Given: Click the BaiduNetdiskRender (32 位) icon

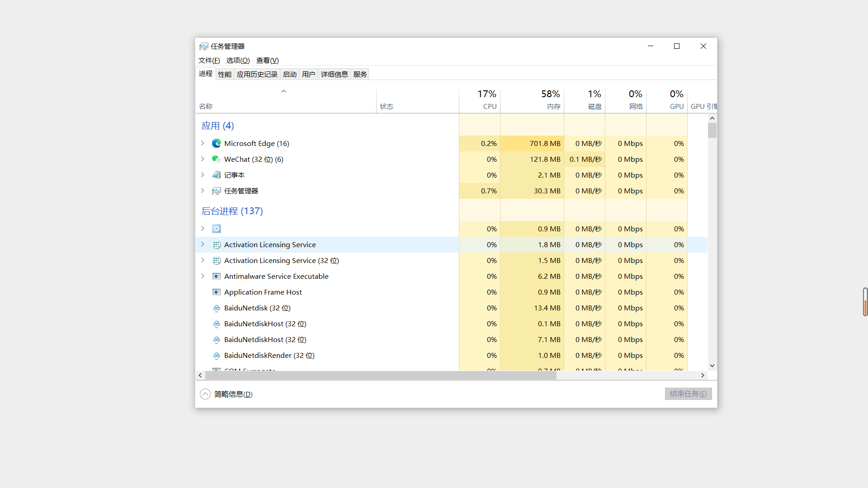Looking at the screenshot, I should click(217, 355).
